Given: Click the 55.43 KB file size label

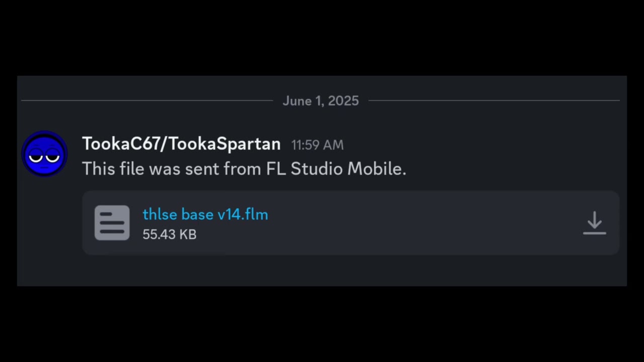Looking at the screenshot, I should coord(169,234).
